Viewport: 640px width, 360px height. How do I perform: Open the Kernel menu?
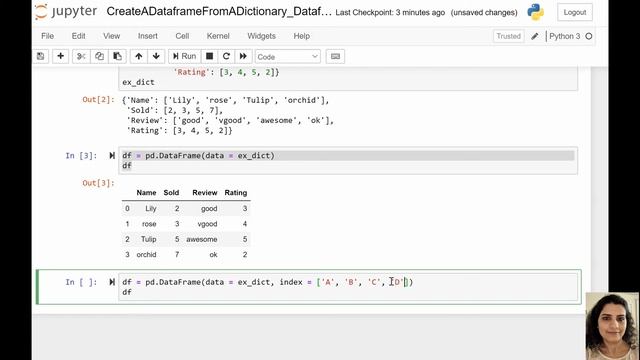coord(218,36)
